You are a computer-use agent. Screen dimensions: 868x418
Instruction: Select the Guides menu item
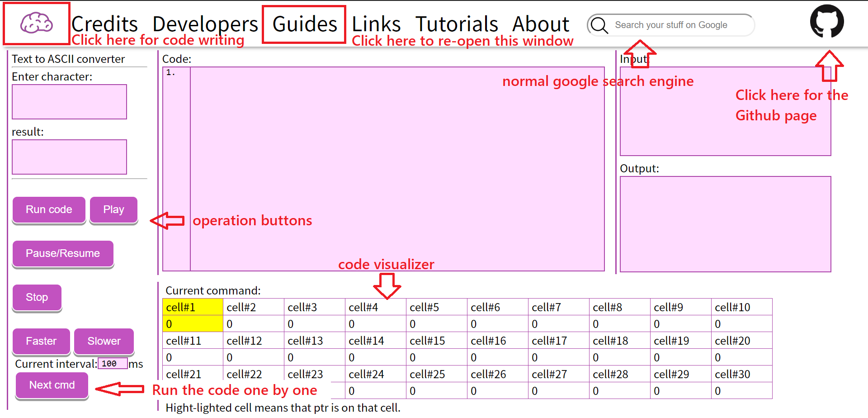pyautogui.click(x=305, y=24)
